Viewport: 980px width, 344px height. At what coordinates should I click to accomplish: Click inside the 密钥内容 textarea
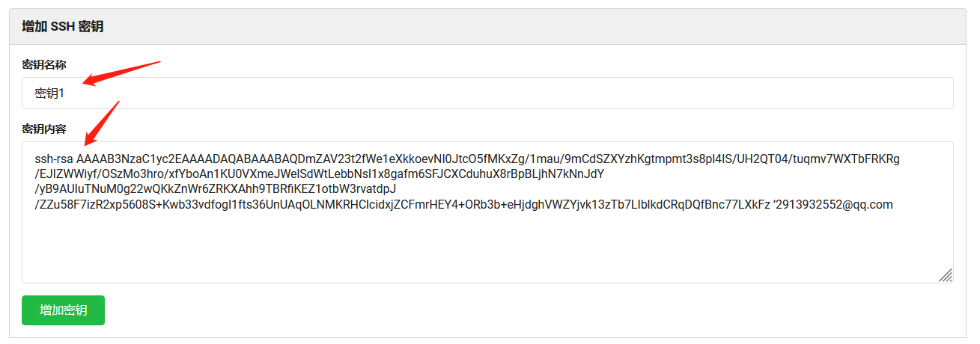click(487, 212)
